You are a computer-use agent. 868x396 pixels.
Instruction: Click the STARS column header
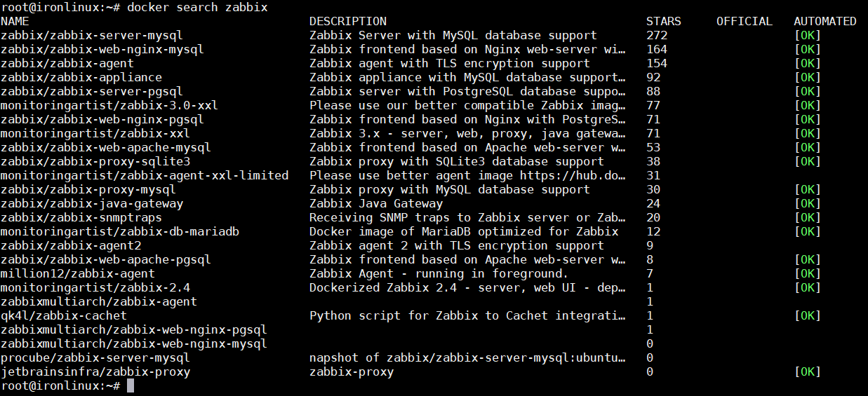click(664, 21)
